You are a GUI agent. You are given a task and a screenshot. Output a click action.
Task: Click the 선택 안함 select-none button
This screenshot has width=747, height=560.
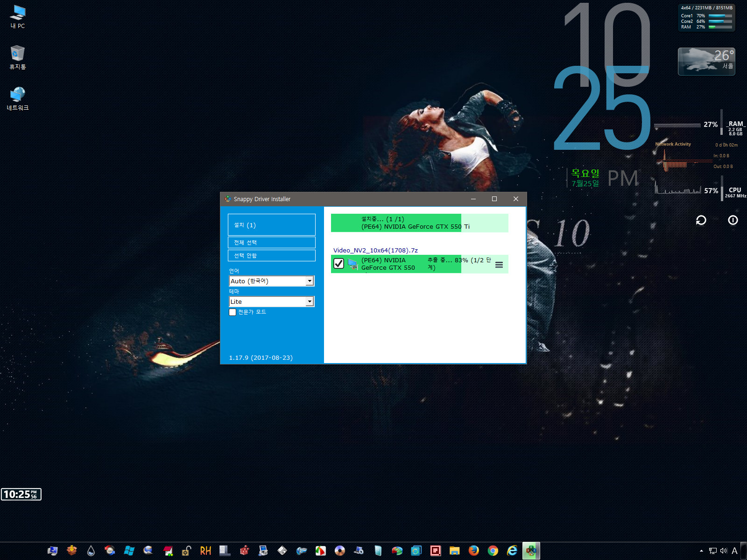pos(271,256)
